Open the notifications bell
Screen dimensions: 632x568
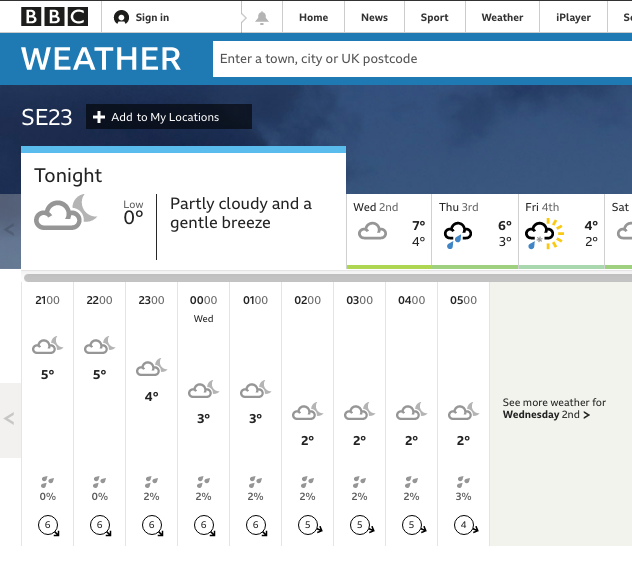(x=262, y=17)
